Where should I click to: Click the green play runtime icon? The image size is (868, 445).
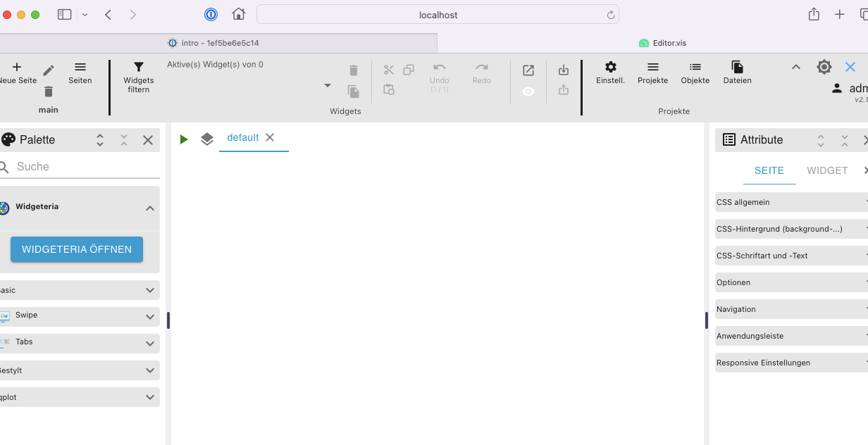click(x=184, y=139)
